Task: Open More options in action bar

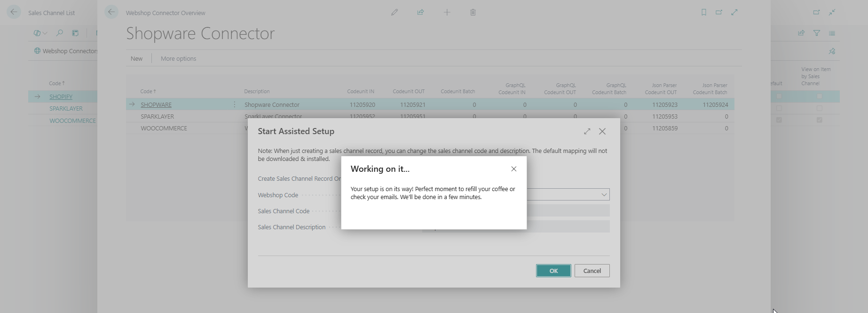Action: [x=178, y=58]
